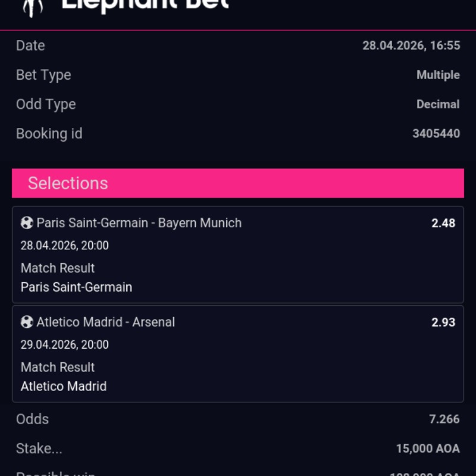Click the Decimal odd type value
The image size is (476, 476).
tap(438, 104)
